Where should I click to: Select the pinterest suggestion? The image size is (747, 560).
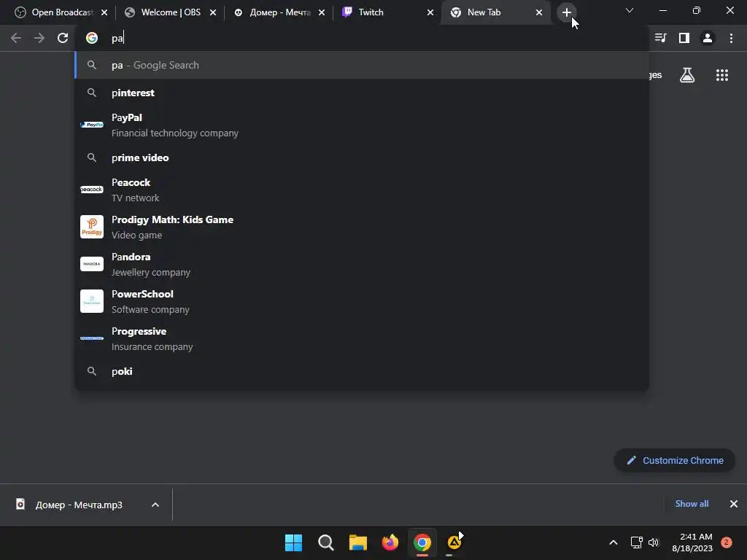[362, 93]
